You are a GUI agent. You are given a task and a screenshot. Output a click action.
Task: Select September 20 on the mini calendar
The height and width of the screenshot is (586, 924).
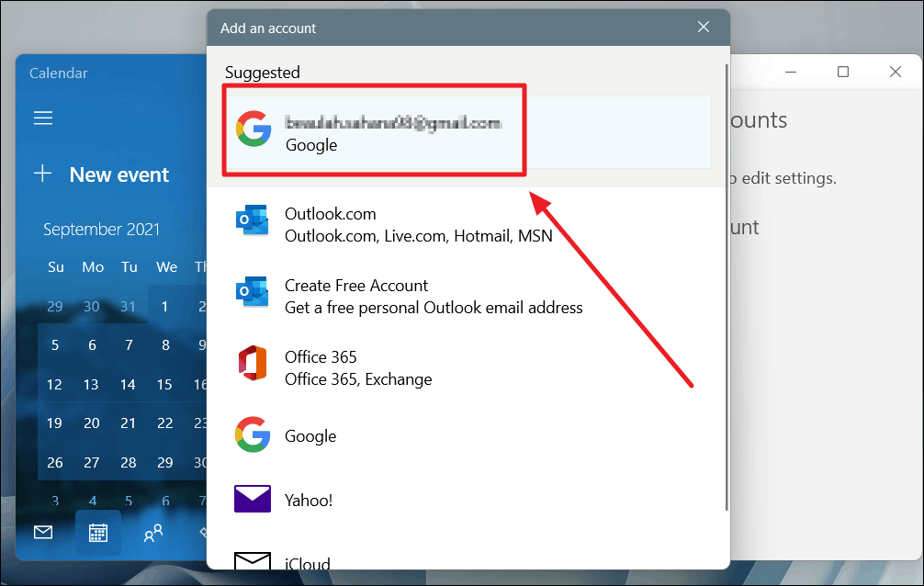click(91, 423)
